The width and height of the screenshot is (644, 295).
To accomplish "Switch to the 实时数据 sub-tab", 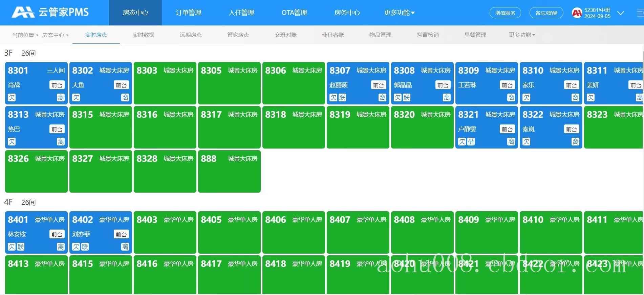I will point(143,35).
